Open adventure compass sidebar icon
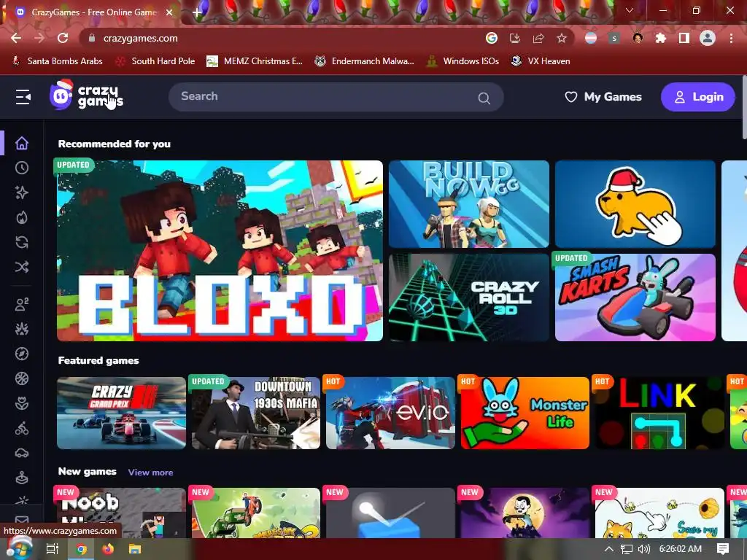This screenshot has height=560, width=747. point(22,354)
